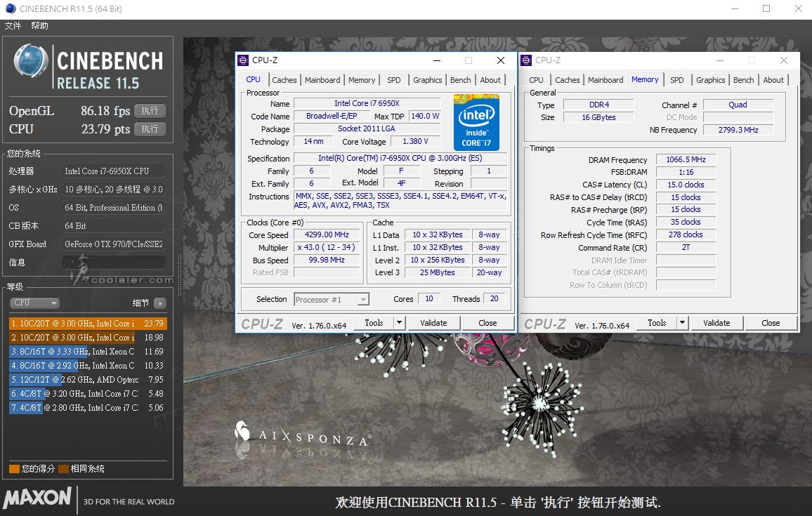Open the CPU ranking type dropdown
Viewport: 812px width, 516px height.
pyautogui.click(x=34, y=303)
